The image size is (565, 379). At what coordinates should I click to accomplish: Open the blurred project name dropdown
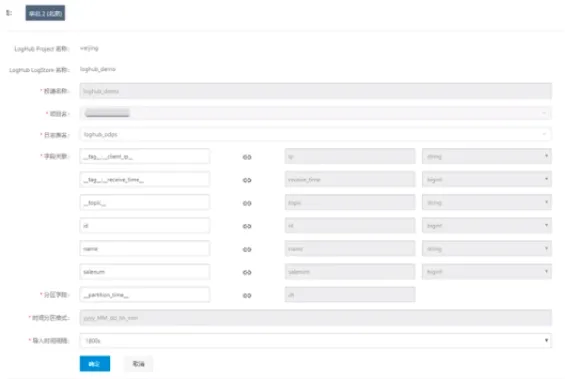point(316,113)
